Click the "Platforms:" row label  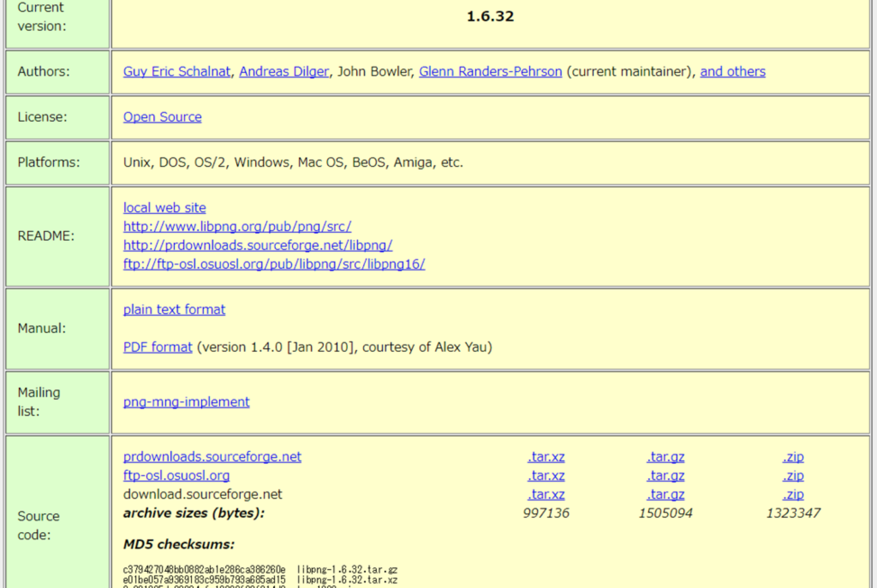pyautogui.click(x=49, y=162)
